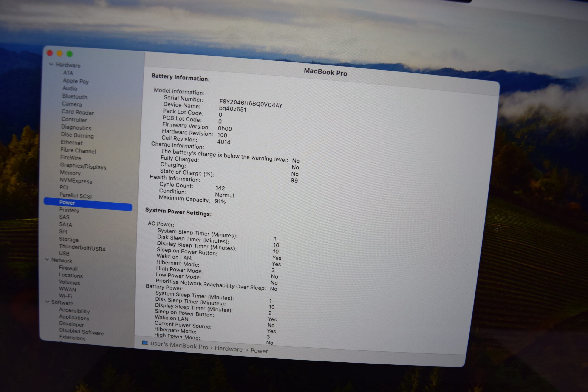
Task: Open WWAN under Network
Action: pyautogui.click(x=68, y=289)
